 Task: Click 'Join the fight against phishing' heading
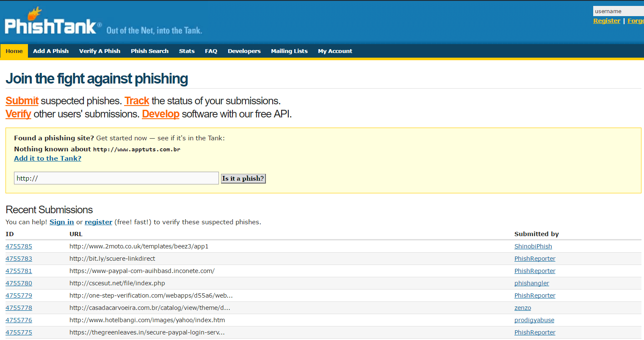click(97, 79)
